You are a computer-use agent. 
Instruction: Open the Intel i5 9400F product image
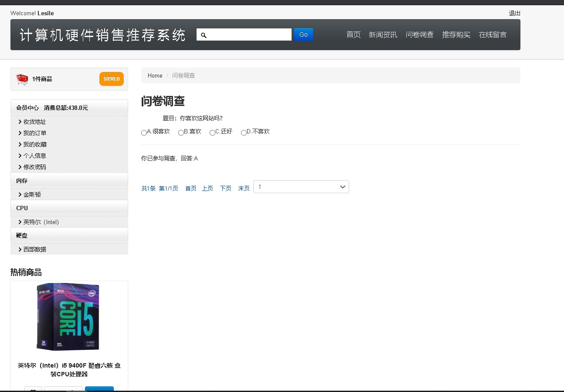[68, 317]
